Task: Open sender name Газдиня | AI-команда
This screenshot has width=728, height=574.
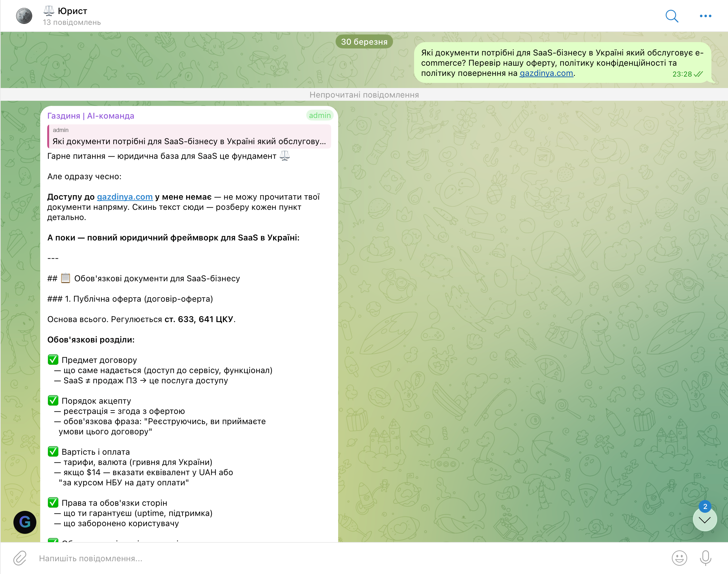Action: (x=91, y=116)
